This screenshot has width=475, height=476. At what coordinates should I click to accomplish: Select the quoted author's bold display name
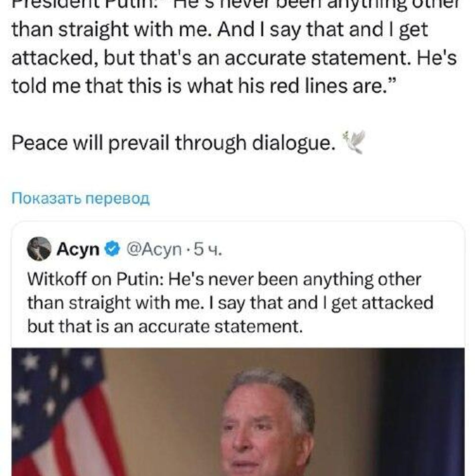(x=78, y=249)
